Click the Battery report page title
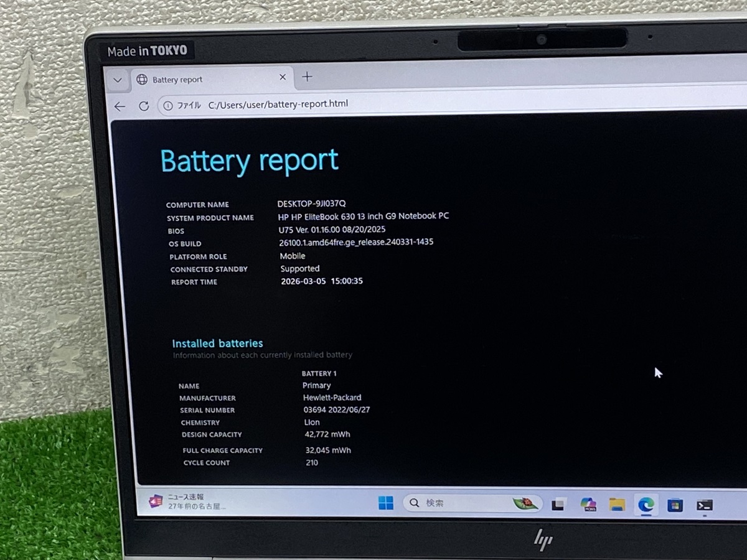 [x=249, y=161]
